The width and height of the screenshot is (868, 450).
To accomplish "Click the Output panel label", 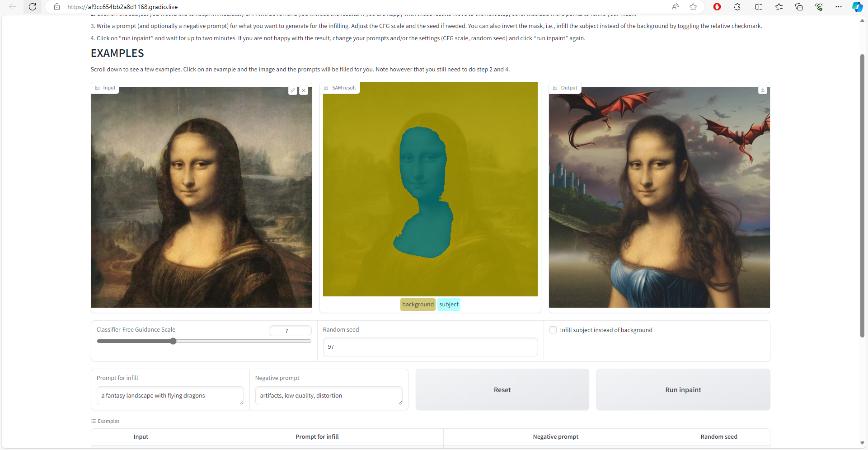I will coord(565,88).
